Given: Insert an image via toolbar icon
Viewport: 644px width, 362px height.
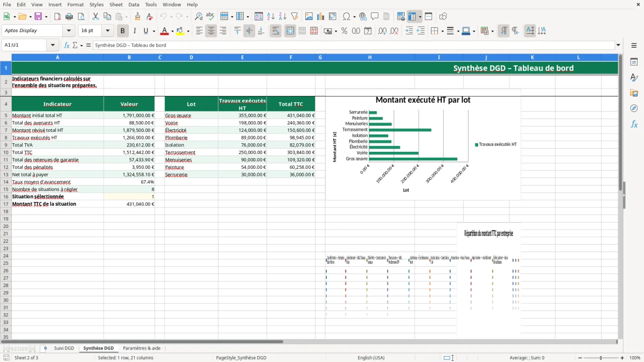Looking at the screenshot, I should [309, 17].
